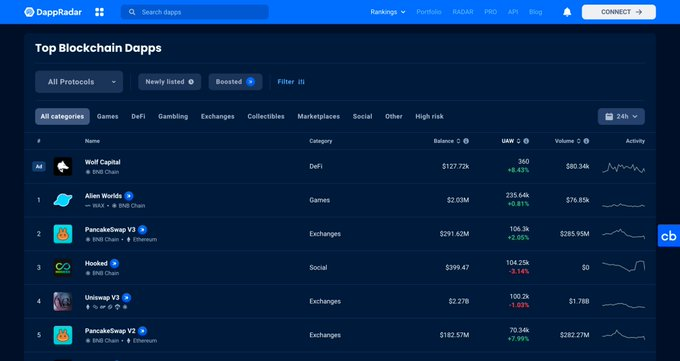Click the $291.62M balance value
The height and width of the screenshot is (361, 680).
tap(454, 234)
